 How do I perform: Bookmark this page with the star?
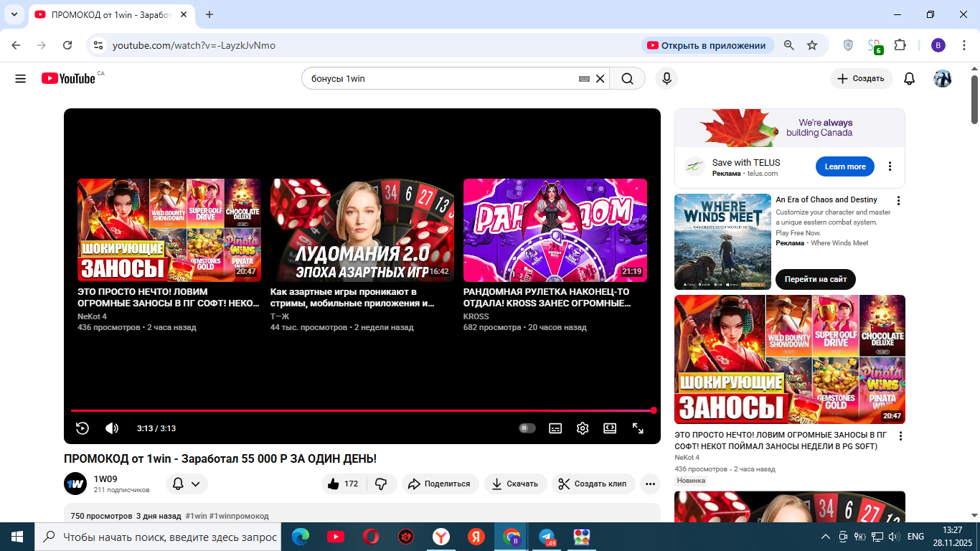pos(812,45)
